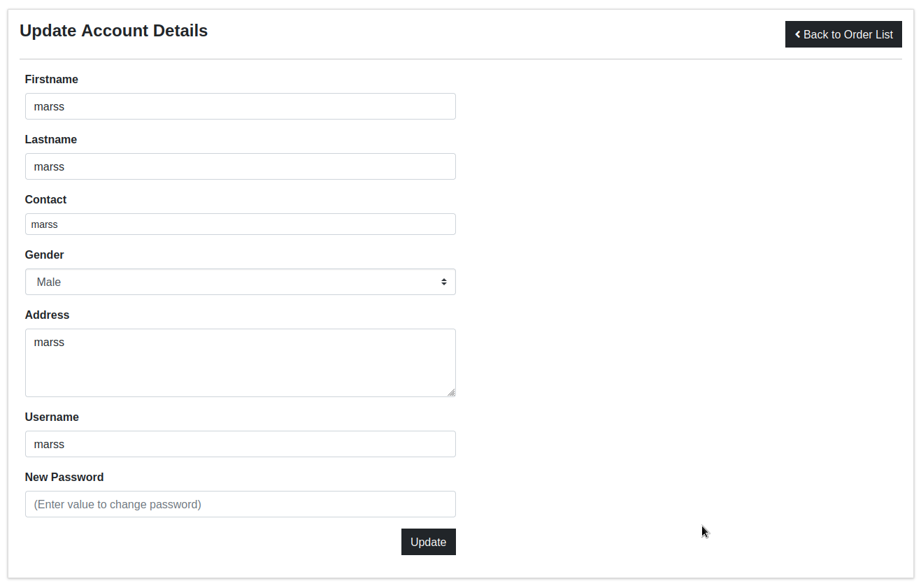Grab the Address textarea resize handle
Image resolution: width=921 pixels, height=588 pixels.
pyautogui.click(x=451, y=392)
